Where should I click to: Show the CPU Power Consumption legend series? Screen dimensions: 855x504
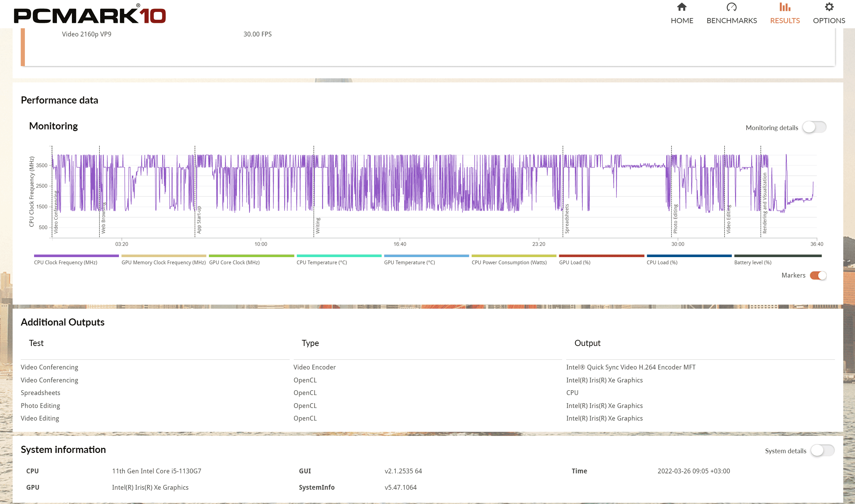pos(514,256)
